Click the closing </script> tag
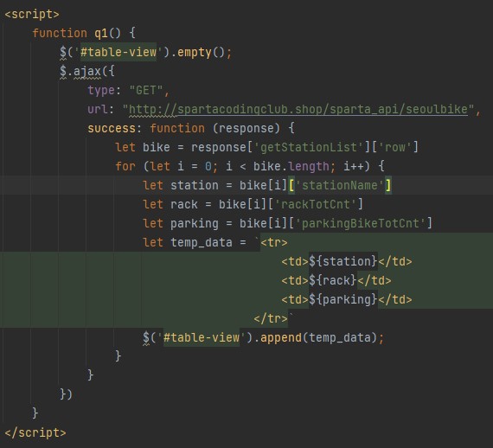This screenshot has width=493, height=448. (x=35, y=433)
